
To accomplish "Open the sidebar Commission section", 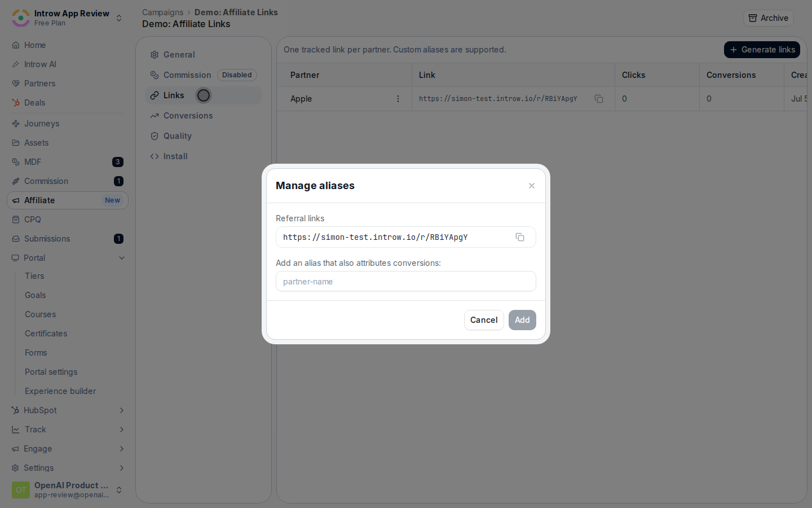I will click(68, 181).
